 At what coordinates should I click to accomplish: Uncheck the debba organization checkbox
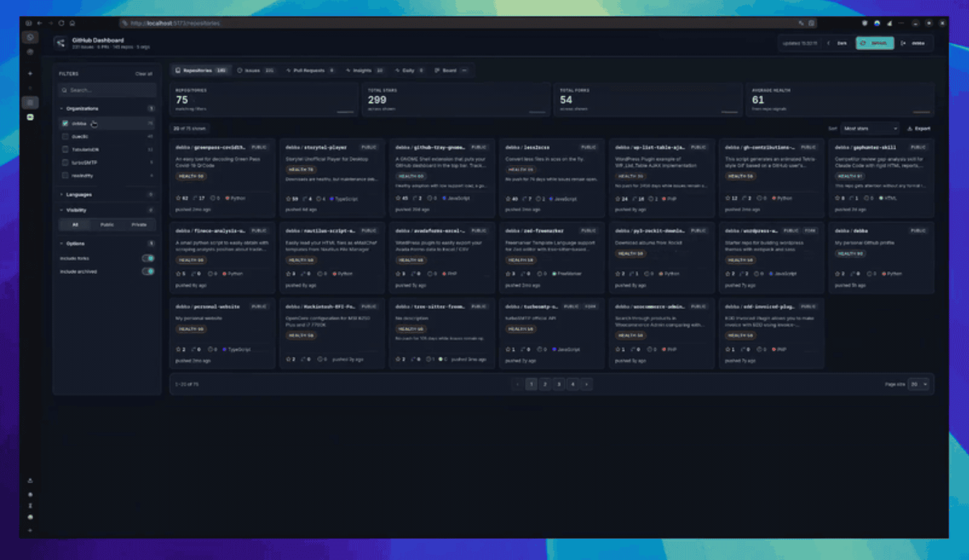[x=65, y=123]
